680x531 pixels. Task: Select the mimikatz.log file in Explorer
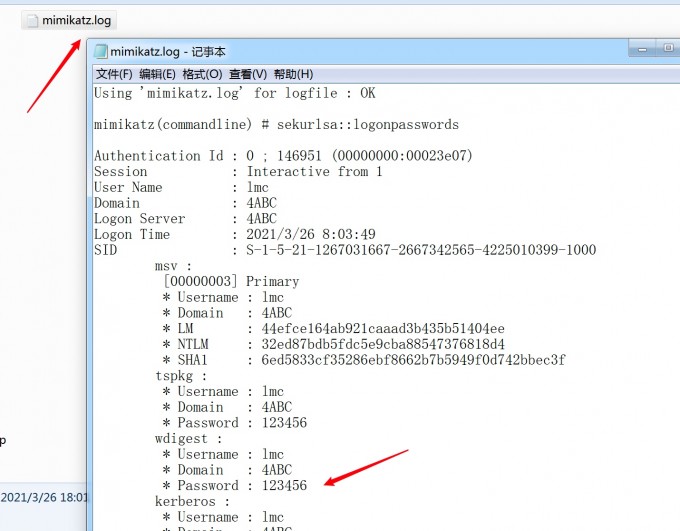coord(69,20)
